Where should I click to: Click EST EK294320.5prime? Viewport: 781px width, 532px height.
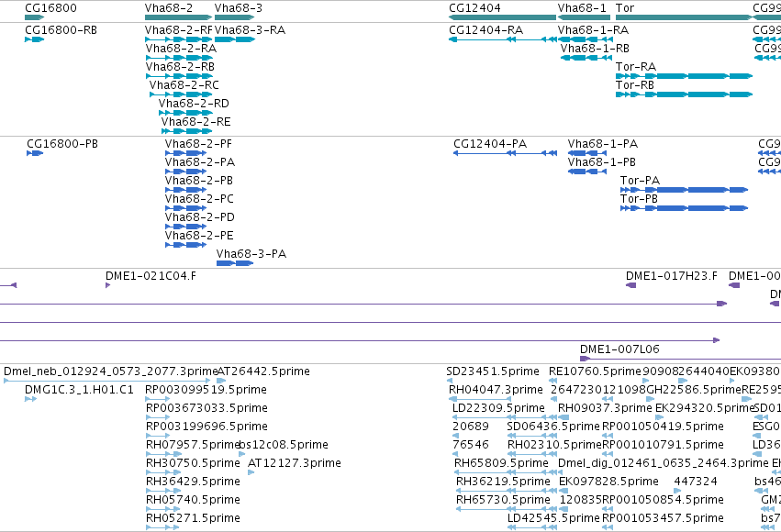[660, 417]
